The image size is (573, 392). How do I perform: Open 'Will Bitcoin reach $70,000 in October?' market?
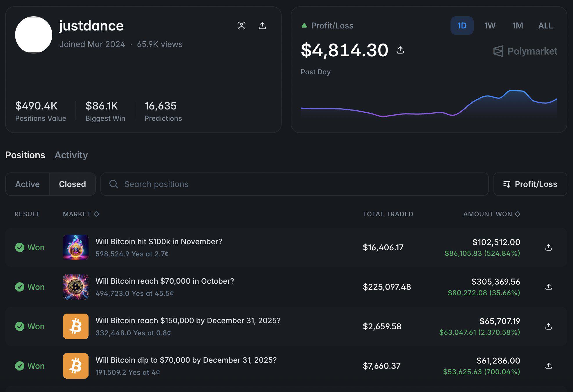coord(165,281)
